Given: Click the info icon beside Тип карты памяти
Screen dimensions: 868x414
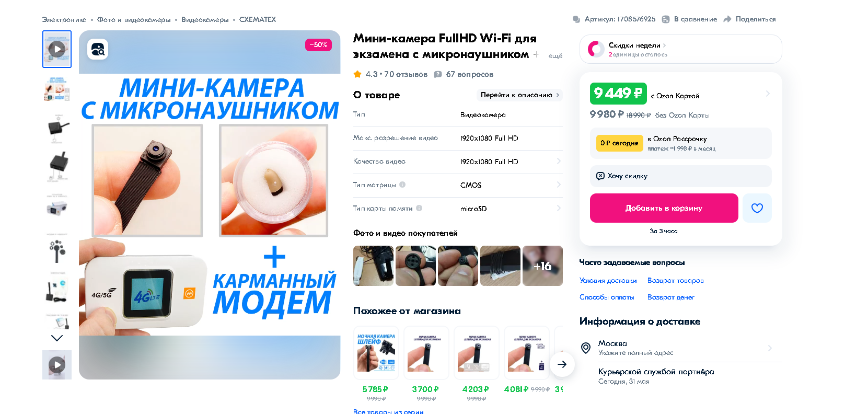Looking at the screenshot, I should 419,208.
